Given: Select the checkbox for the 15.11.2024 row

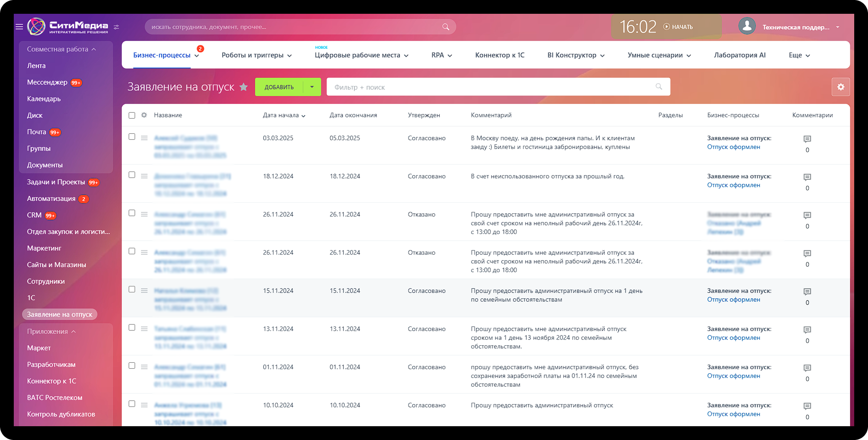Looking at the screenshot, I should coord(132,289).
